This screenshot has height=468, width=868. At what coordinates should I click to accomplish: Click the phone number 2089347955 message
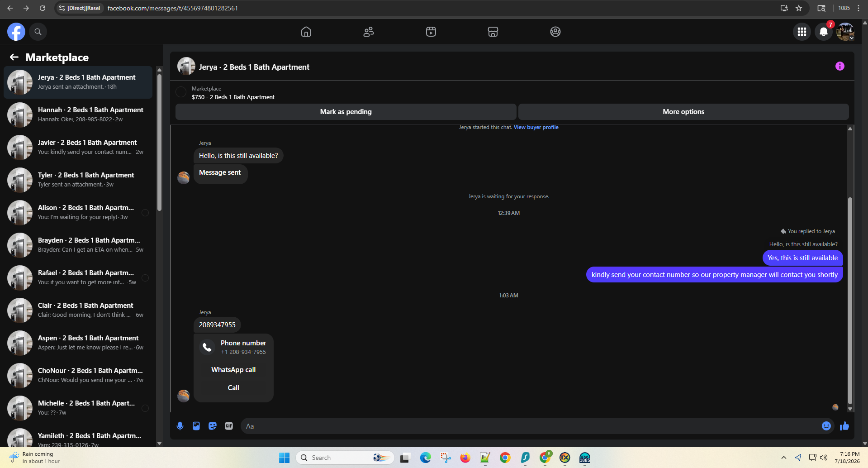217,325
